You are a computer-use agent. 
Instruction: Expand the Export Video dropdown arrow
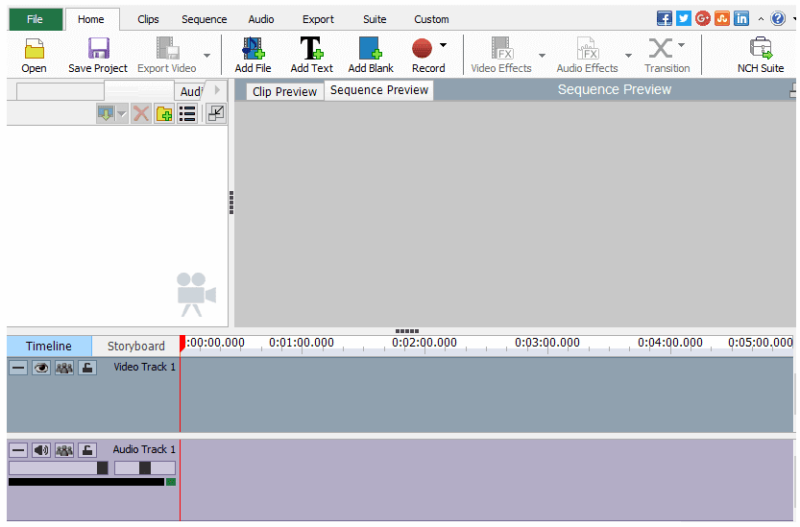point(207,55)
